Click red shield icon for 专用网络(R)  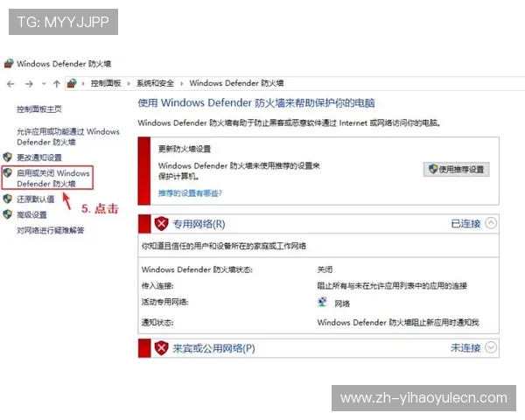click(161, 223)
